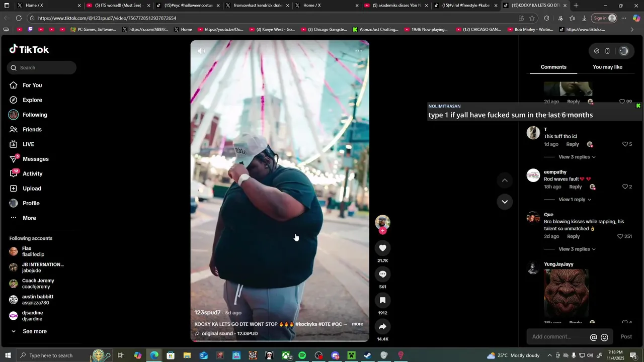Open emoji picker in comment box
This screenshot has height=362, width=644.
coord(605,337)
